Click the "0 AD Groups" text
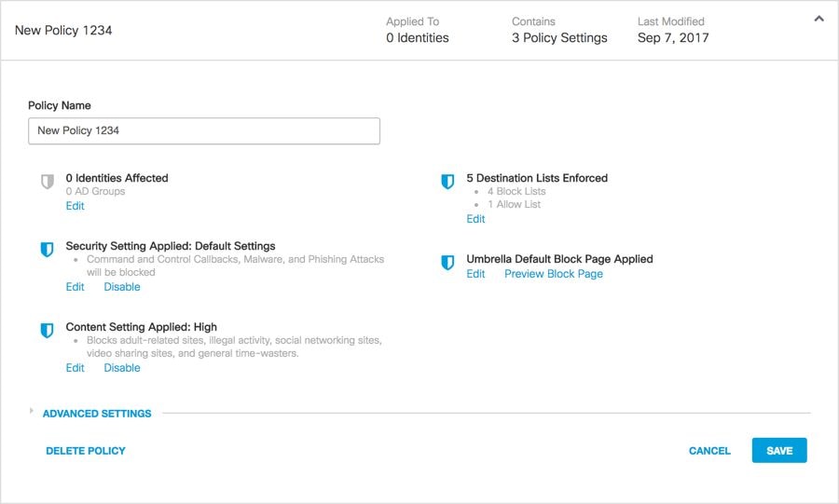The image size is (839, 504). [95, 191]
